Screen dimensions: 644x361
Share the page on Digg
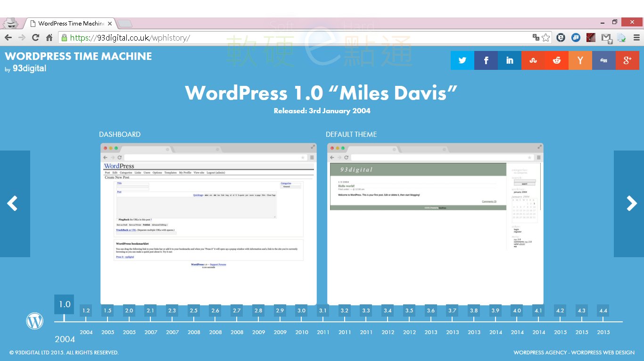coord(604,60)
